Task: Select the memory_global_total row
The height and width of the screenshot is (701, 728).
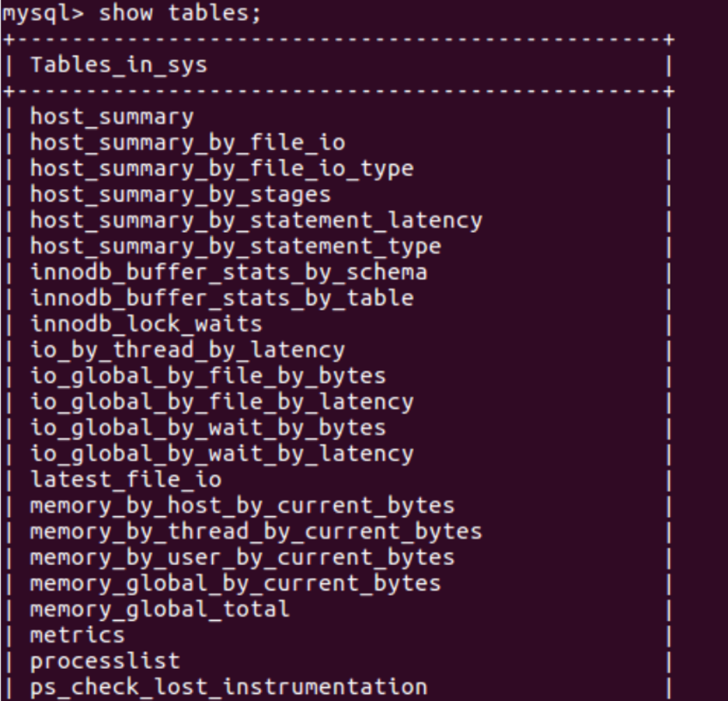Action: tap(159, 610)
